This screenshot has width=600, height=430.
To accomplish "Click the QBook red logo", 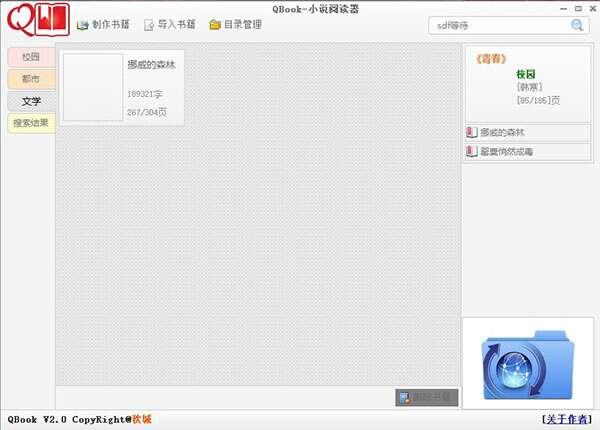I will 38,20.
